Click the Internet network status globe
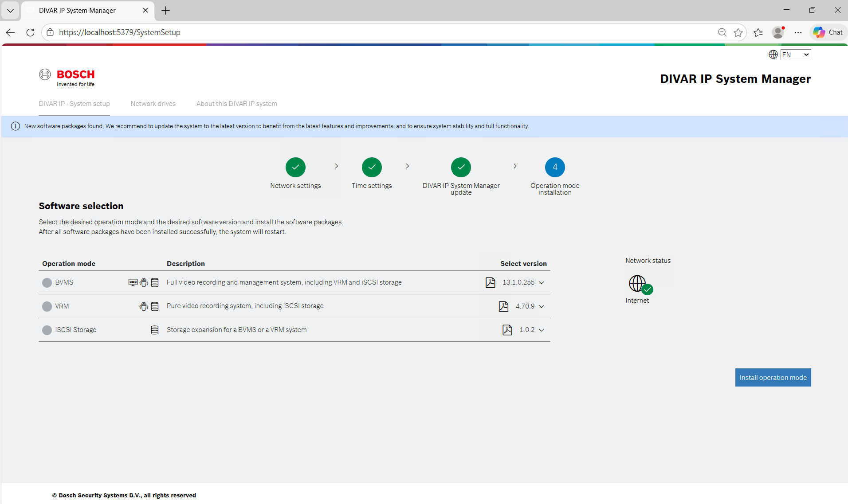Image resolution: width=848 pixels, height=504 pixels. (x=638, y=284)
